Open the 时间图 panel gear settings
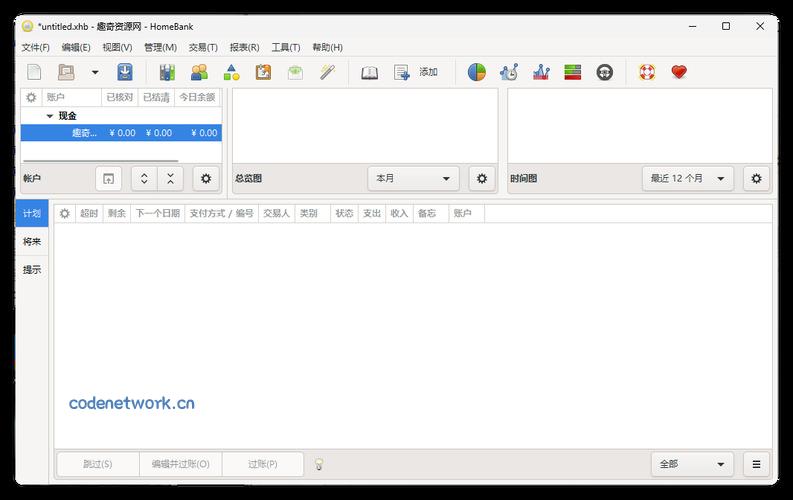 pyautogui.click(x=756, y=178)
